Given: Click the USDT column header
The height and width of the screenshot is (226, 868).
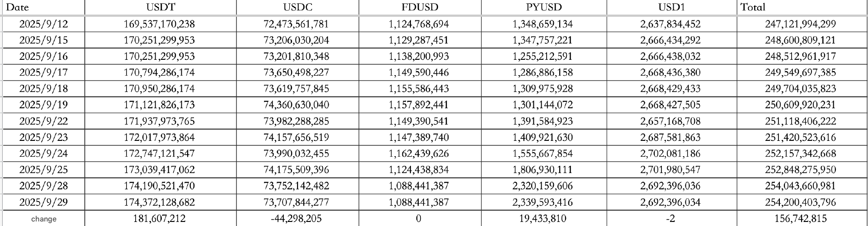Looking at the screenshot, I should pyautogui.click(x=161, y=7).
